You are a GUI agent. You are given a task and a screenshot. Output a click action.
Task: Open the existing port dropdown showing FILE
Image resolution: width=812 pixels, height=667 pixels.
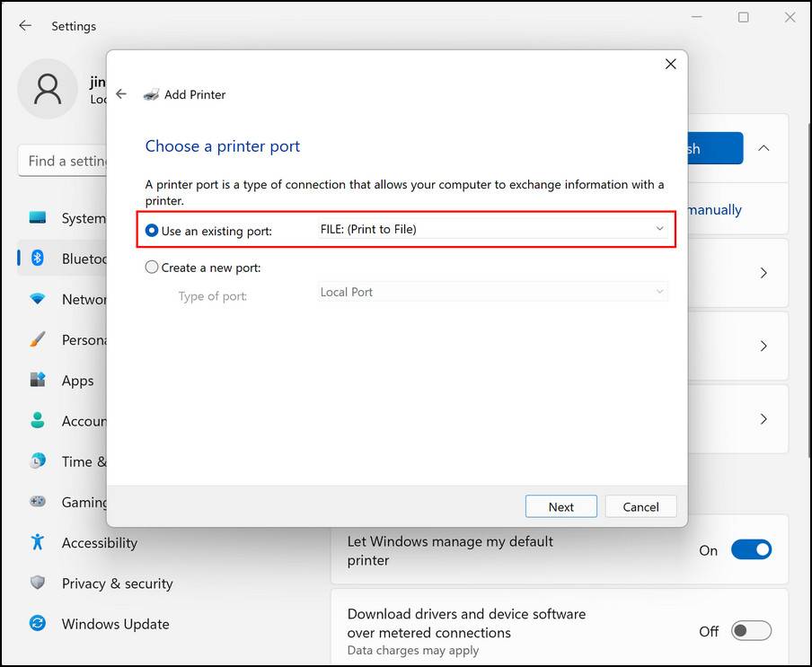coord(660,230)
